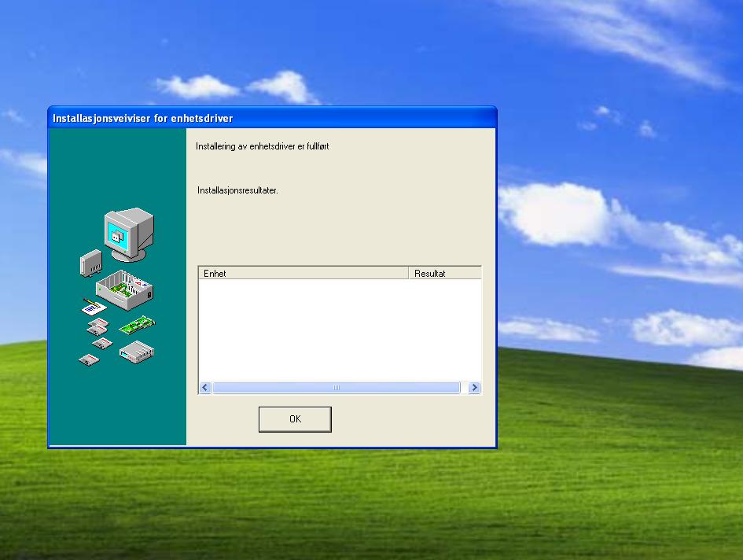Click the OK button to finish

point(295,419)
